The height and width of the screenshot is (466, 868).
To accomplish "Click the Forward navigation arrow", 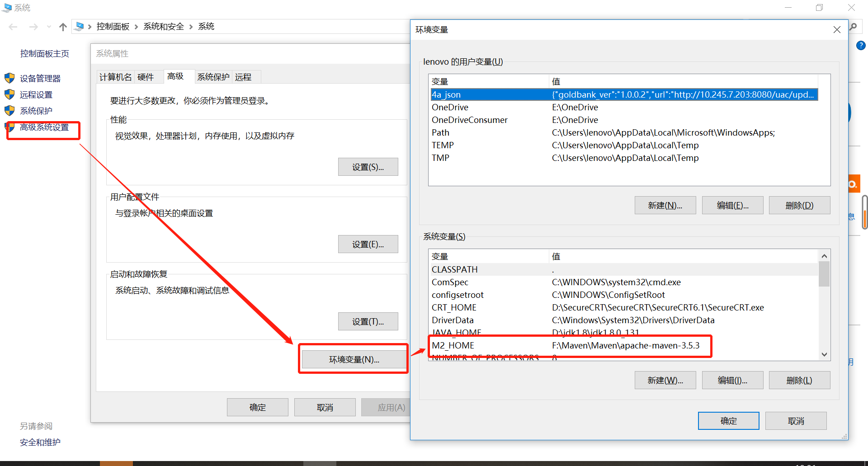I will pyautogui.click(x=33, y=27).
